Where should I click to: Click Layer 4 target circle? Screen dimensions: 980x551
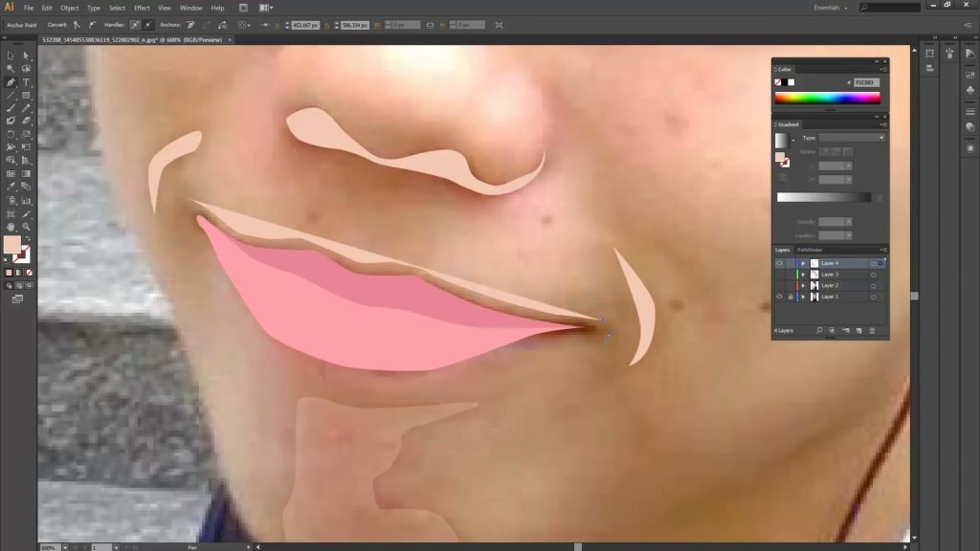(873, 264)
